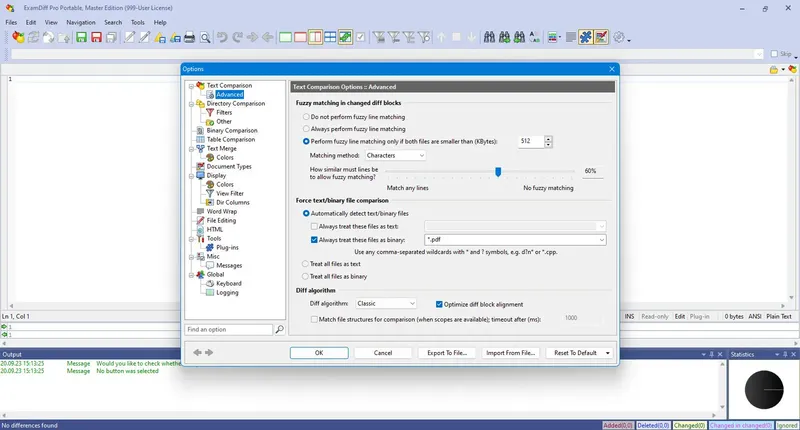Viewport: 800px width, 430px height.
Task: Select Do not perform fuzzy line matching
Action: [x=306, y=117]
